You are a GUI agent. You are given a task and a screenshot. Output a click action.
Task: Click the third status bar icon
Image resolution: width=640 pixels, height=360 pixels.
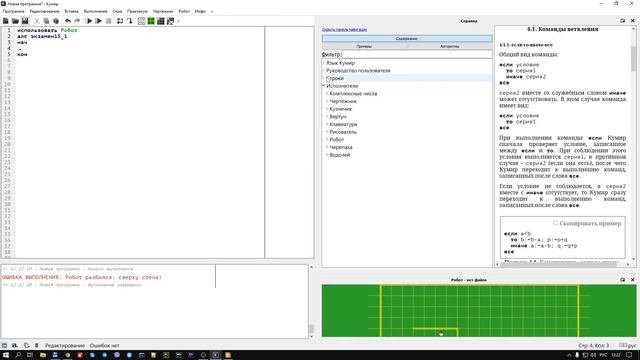click(27, 345)
